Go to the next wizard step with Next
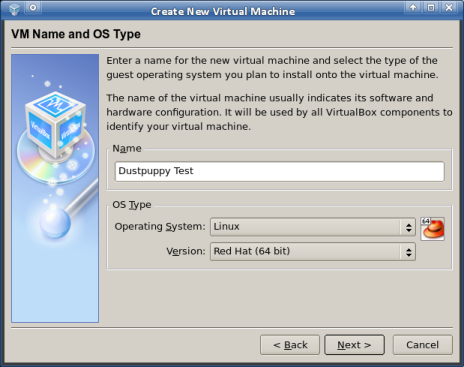Image resolution: width=464 pixels, height=367 pixels. pos(354,345)
